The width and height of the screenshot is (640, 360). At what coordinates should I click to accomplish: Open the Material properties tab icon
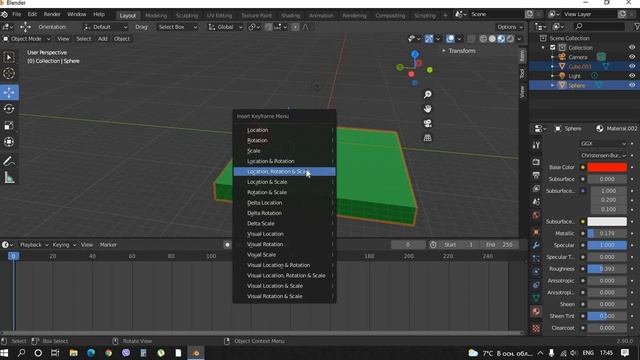[536, 311]
